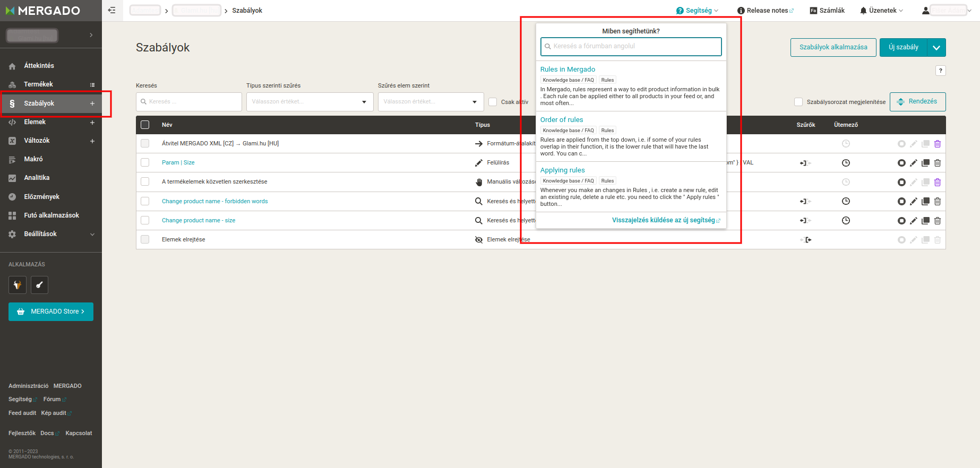980x468 pixels.
Task: Edit the 'Param | Size' rule with the pencil icon
Action: pyautogui.click(x=913, y=163)
